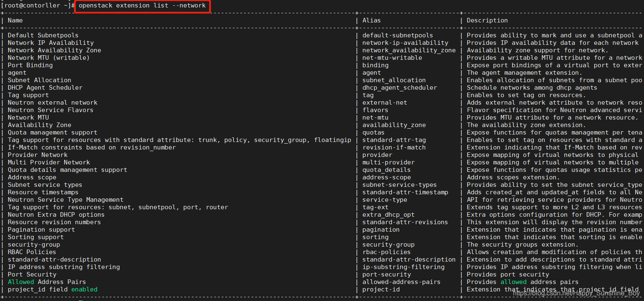Click 'Provides port security' description text
This screenshot has width=644, height=301.
[x=508, y=274]
